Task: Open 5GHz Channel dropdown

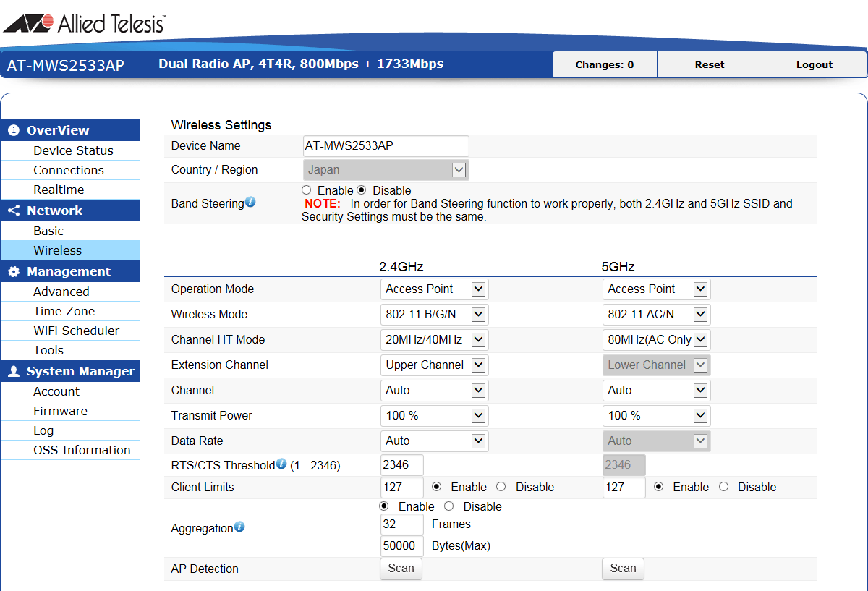Action: coord(657,391)
